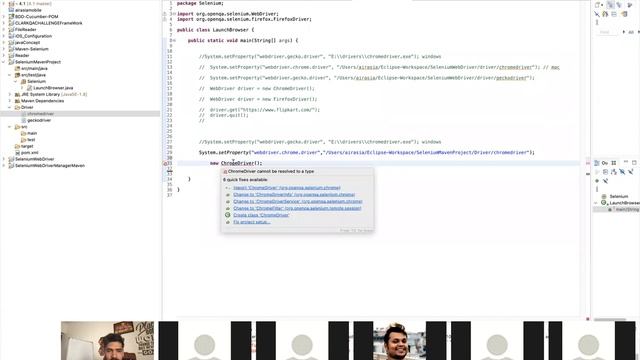This screenshot has height=360, width=640.
Task: Collapse the Driver folder
Action: click(10, 107)
